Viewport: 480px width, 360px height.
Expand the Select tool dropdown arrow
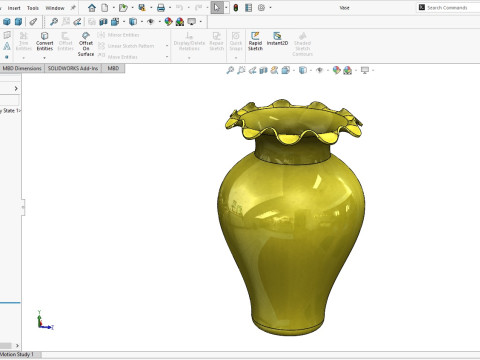tap(226, 8)
